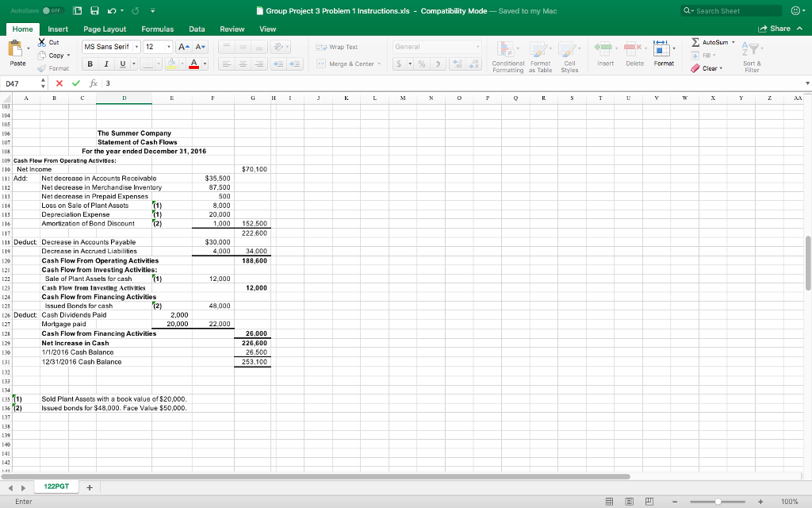This screenshot has width=812, height=508.
Task: Switch to Page Break Preview view icon
Action: [x=649, y=502]
